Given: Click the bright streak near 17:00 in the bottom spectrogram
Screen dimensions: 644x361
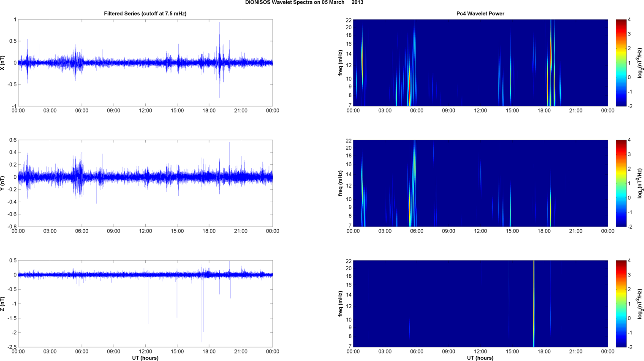Looking at the screenshot, I should point(534,304).
